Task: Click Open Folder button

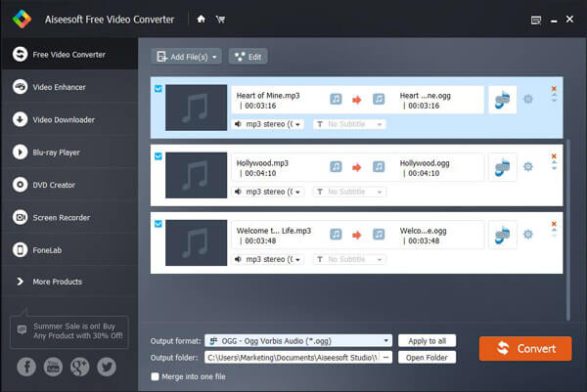Action: pos(427,358)
